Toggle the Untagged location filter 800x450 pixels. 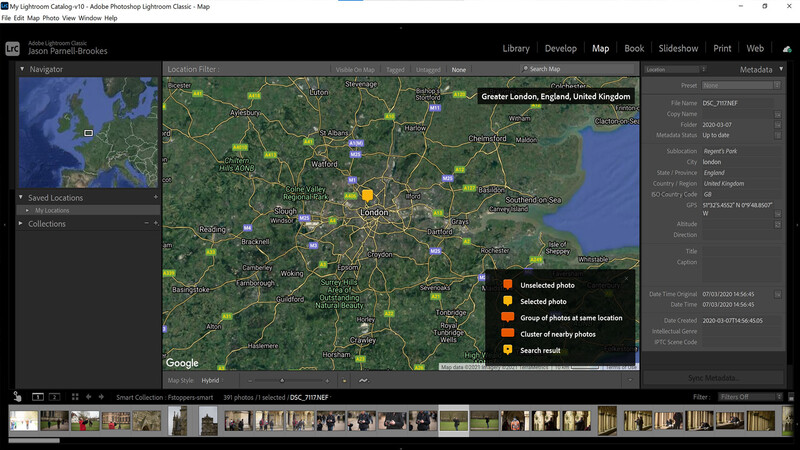(x=428, y=70)
